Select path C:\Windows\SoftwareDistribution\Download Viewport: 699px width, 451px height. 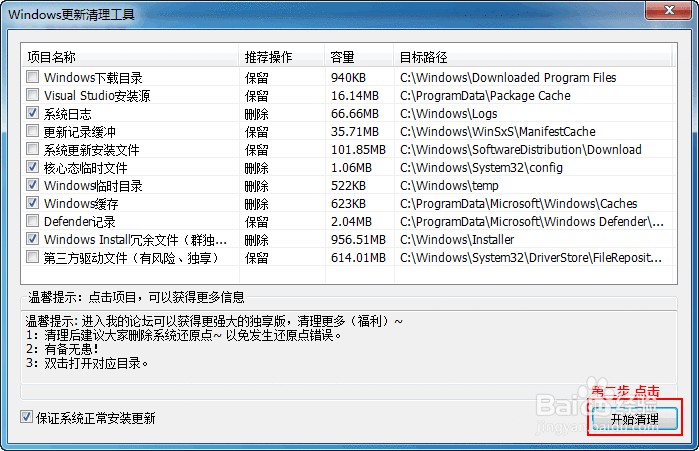pyautogui.click(x=521, y=150)
